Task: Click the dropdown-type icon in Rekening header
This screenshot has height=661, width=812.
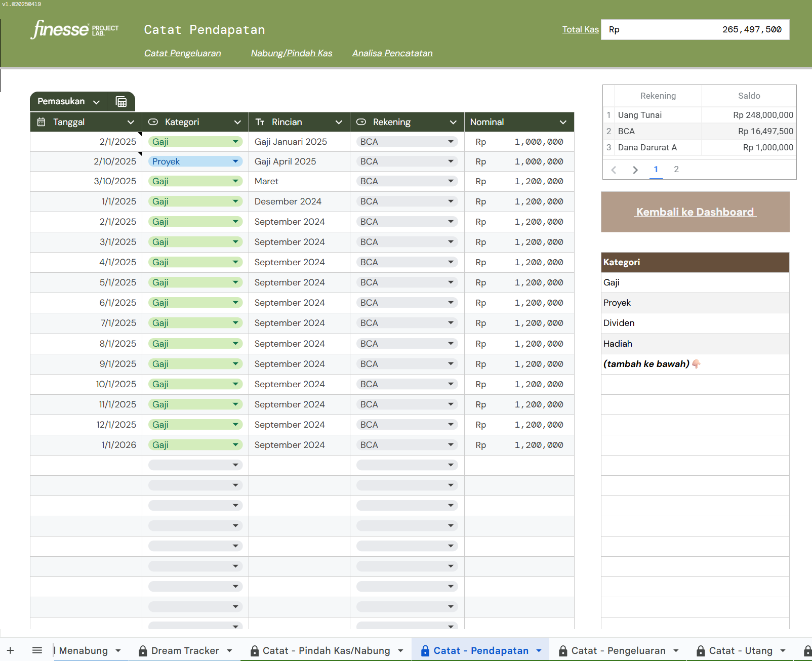Action: (361, 122)
